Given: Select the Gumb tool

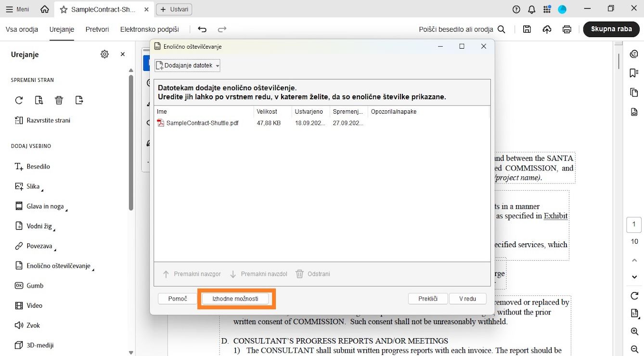Looking at the screenshot, I should [x=29, y=286].
